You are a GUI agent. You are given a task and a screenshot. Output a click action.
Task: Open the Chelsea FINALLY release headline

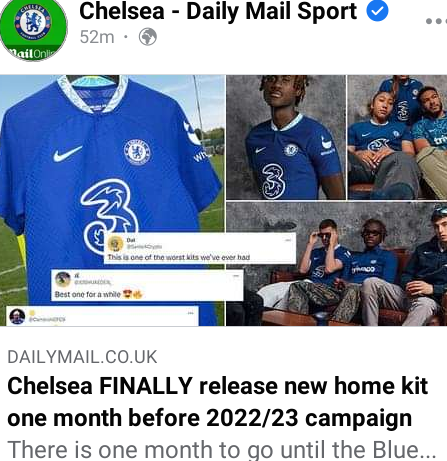pyautogui.click(x=217, y=402)
